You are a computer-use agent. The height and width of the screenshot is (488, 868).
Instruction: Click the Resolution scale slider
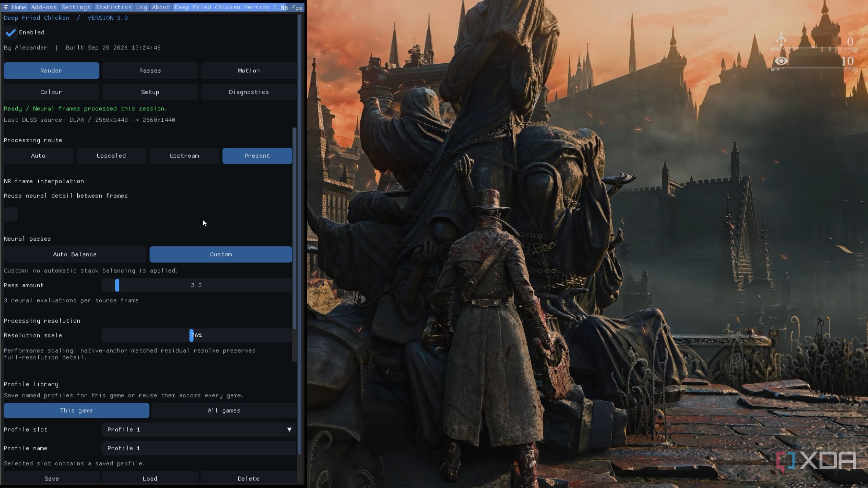click(x=197, y=335)
